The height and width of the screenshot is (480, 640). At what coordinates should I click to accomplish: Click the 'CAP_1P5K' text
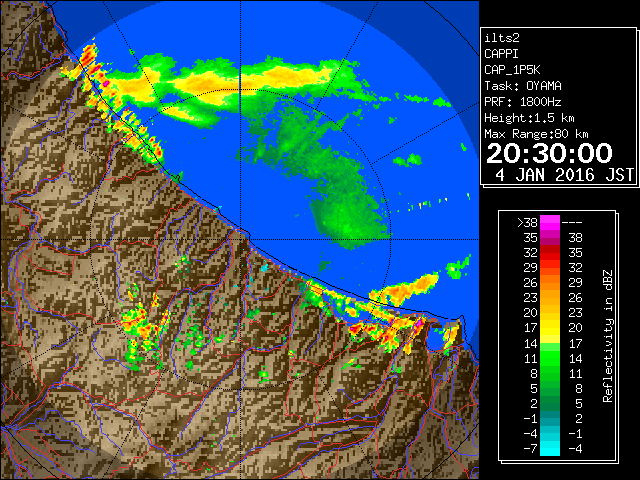coord(512,70)
